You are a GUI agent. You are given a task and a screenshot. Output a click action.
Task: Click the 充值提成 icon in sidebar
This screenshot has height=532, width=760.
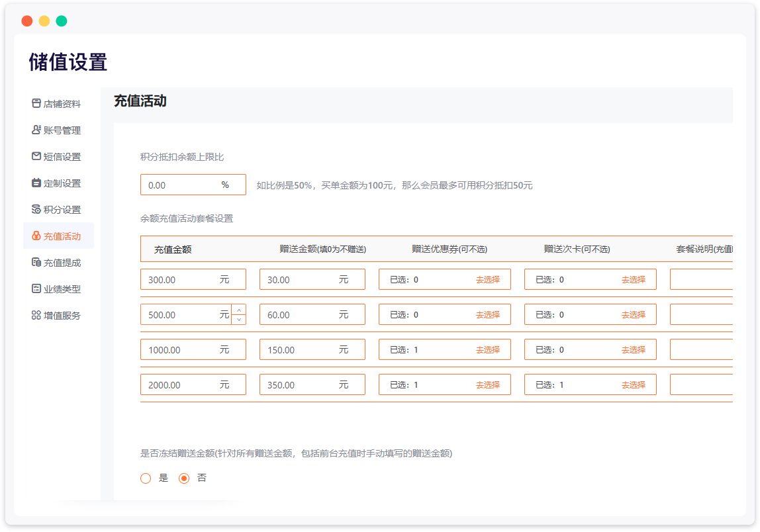click(36, 263)
